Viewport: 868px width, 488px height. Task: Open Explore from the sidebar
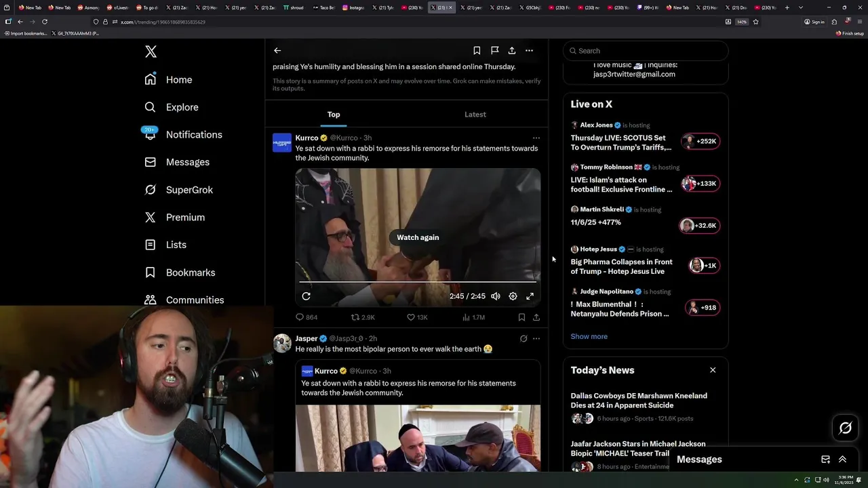point(172,107)
